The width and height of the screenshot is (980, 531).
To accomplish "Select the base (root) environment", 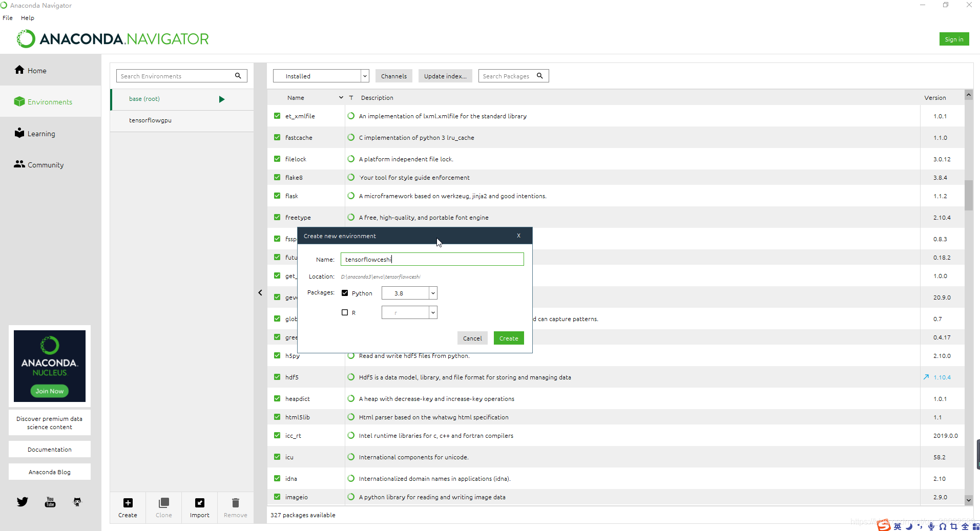I will [x=182, y=99].
